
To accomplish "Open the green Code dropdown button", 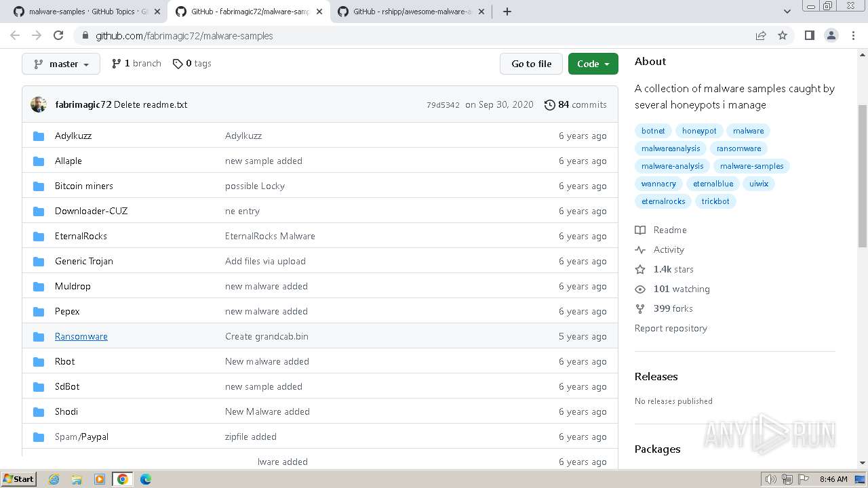I will click(x=593, y=64).
